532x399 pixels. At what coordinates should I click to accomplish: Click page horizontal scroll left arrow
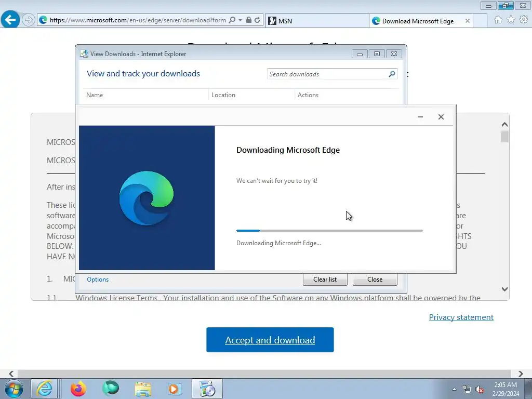(x=11, y=374)
